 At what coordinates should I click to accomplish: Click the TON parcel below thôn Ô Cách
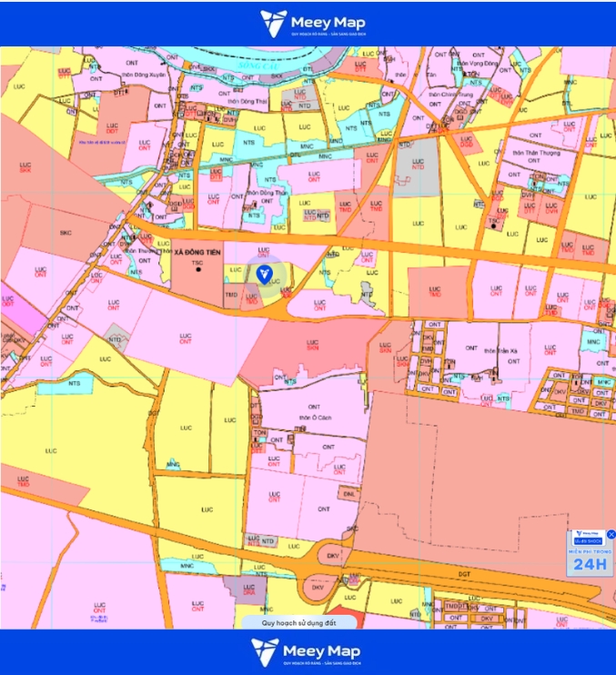(x=260, y=433)
